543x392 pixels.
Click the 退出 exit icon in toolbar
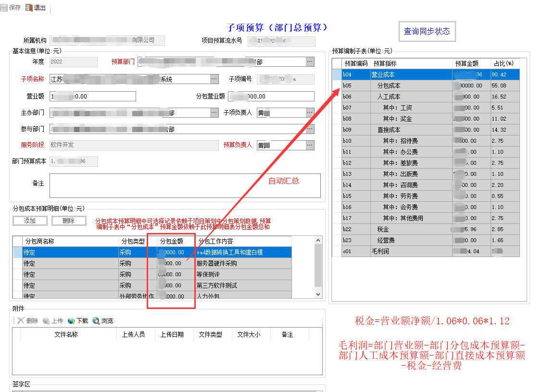(x=29, y=8)
